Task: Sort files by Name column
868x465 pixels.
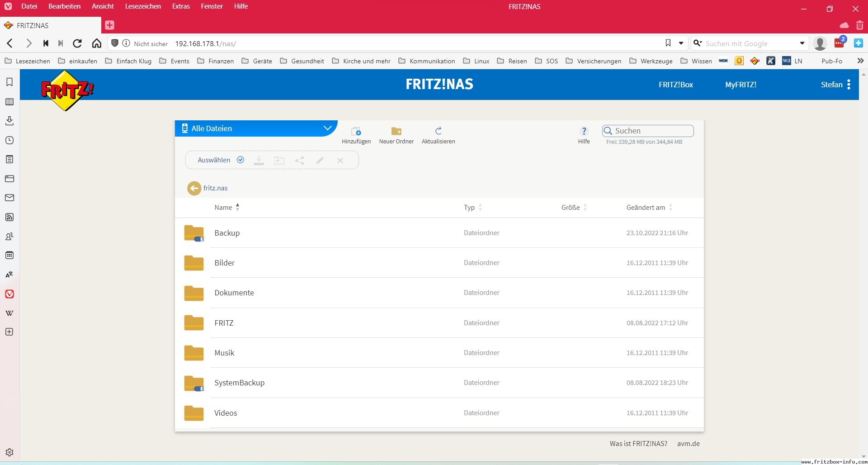Action: (x=227, y=208)
